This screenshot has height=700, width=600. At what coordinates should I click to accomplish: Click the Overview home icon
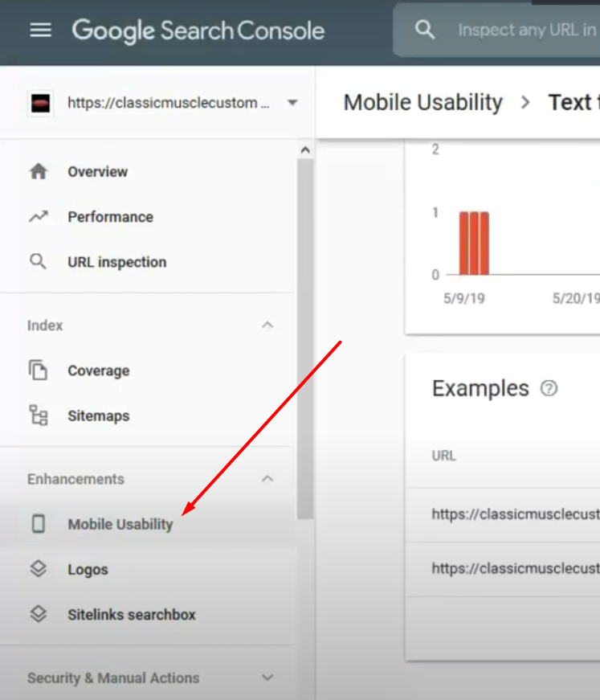pos(39,171)
